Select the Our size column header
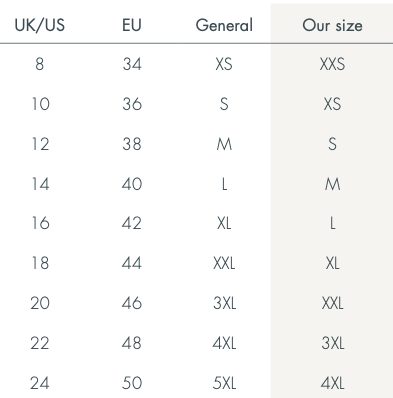The width and height of the screenshot is (393, 398). tap(332, 25)
